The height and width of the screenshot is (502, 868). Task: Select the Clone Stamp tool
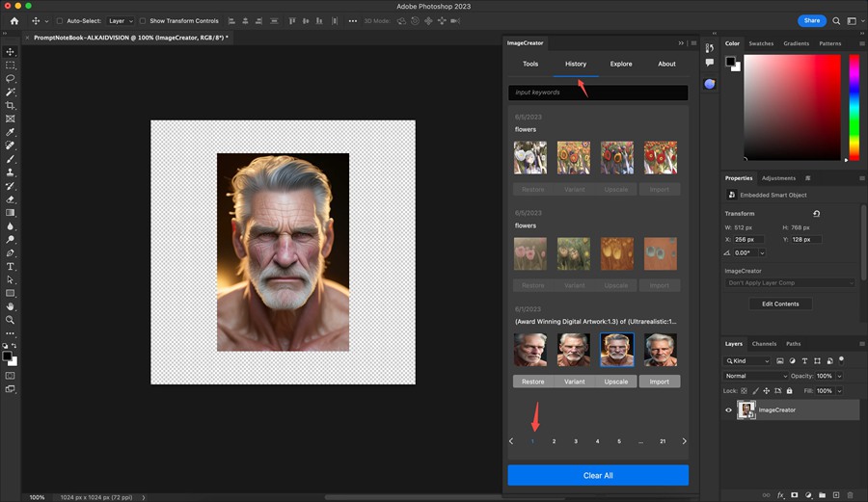click(x=10, y=172)
